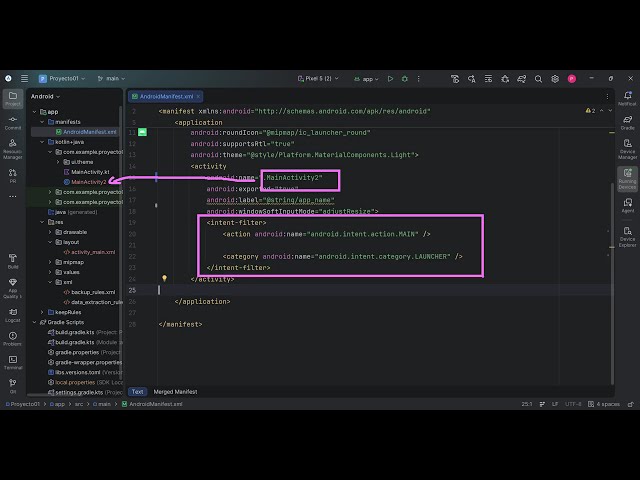This screenshot has height=480, width=640.
Task: Click the Search Everywhere magnifier
Action: click(538, 79)
